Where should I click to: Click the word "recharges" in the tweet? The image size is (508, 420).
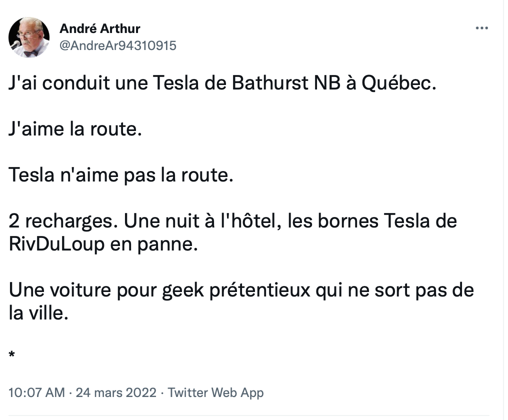(69, 221)
